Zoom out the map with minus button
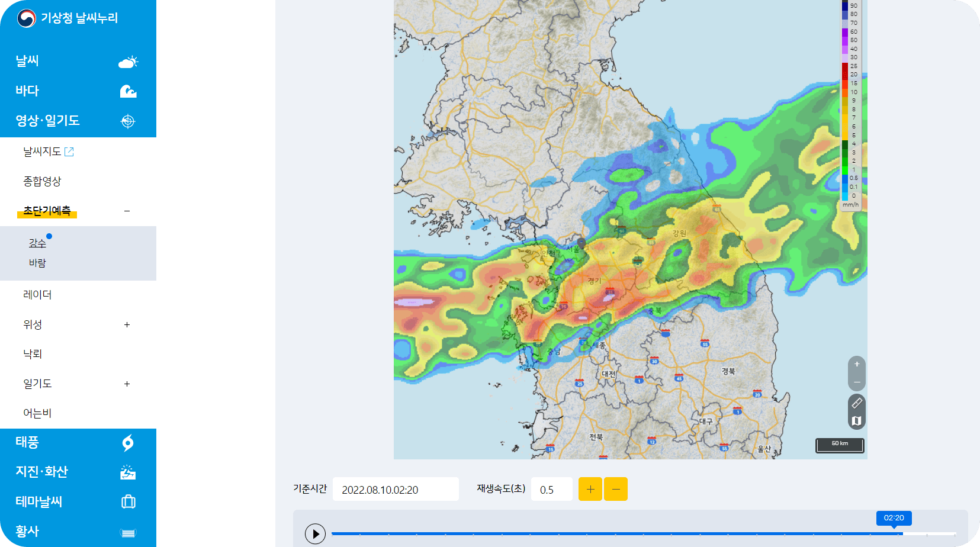 coord(857,382)
